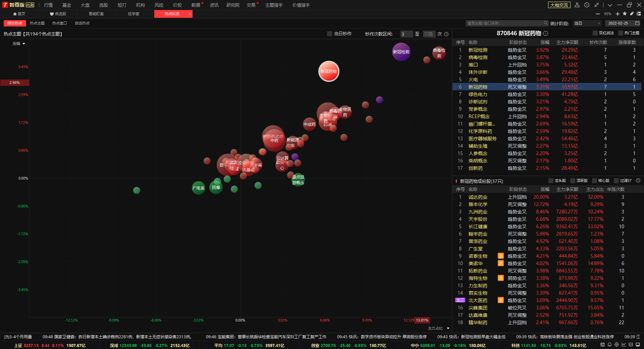Click orange 活 badge next to 美诺华

coord(500,263)
